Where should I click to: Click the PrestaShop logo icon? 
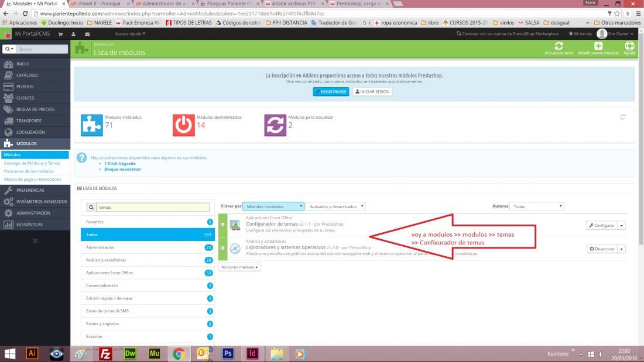[x=7, y=34]
